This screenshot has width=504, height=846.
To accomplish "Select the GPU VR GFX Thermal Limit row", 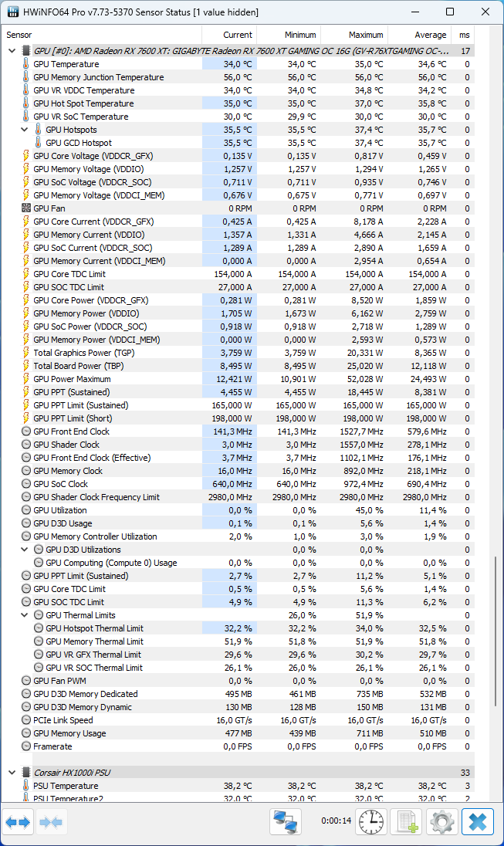I will point(238,655).
